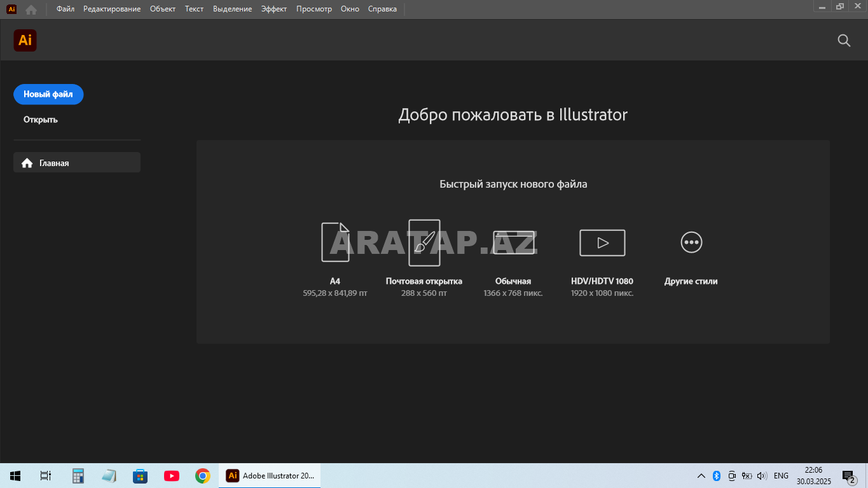Open the notepad-like taskbar icon next to Calculator

click(109, 476)
